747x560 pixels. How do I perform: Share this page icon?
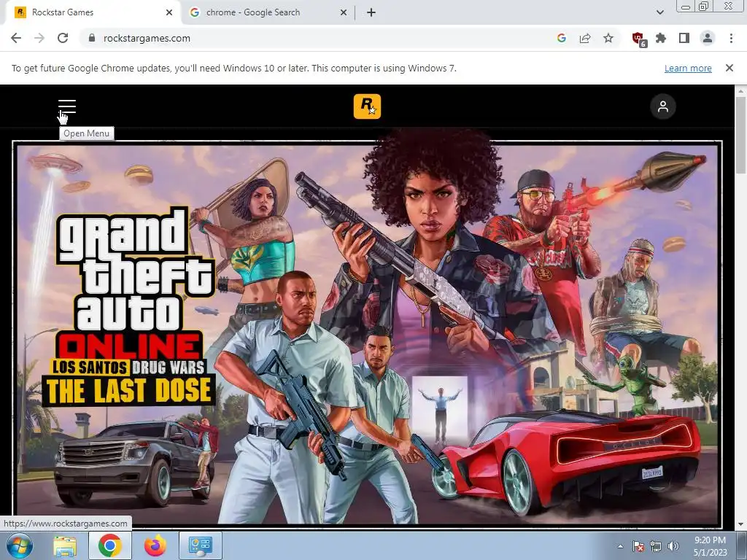584,38
